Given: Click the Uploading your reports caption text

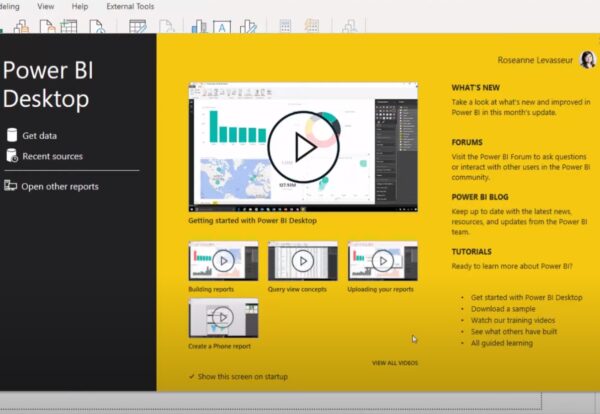Looking at the screenshot, I should click(x=380, y=289).
